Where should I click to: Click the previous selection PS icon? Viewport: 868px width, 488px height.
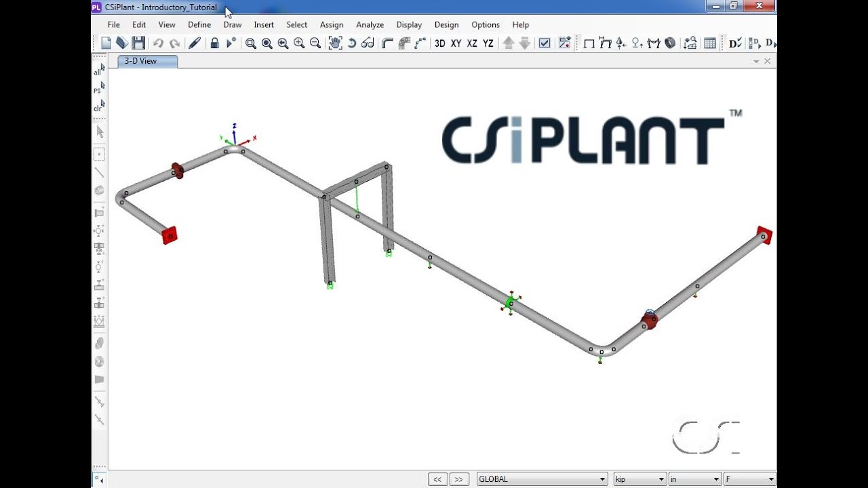pyautogui.click(x=99, y=88)
